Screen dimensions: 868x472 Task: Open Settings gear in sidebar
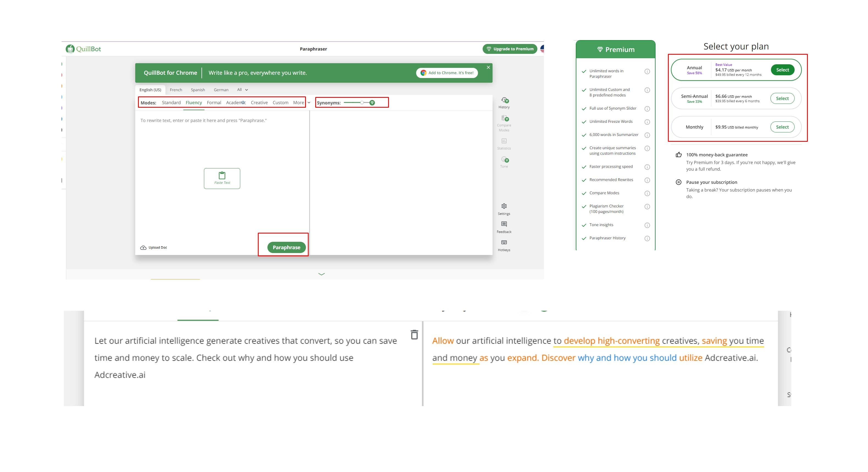tap(504, 206)
